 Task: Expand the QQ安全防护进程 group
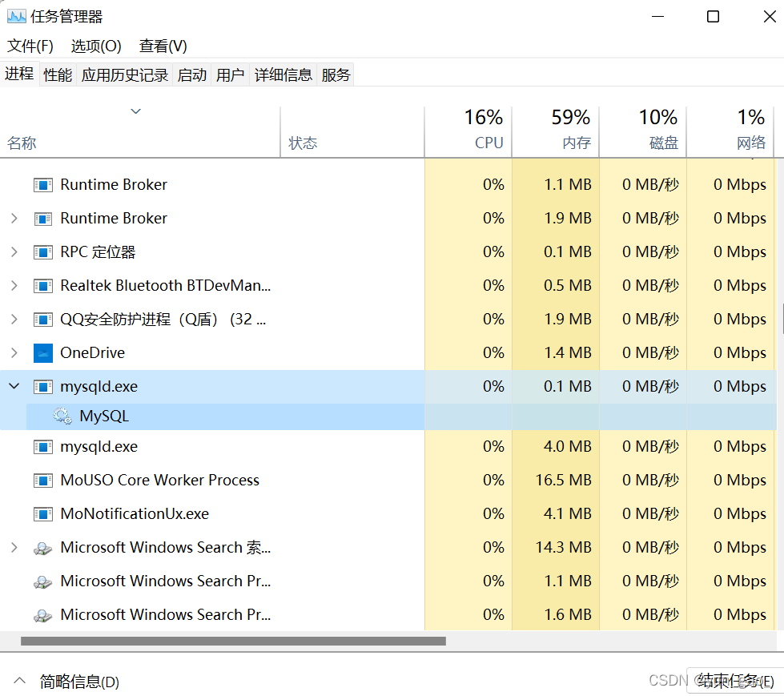click(14, 319)
